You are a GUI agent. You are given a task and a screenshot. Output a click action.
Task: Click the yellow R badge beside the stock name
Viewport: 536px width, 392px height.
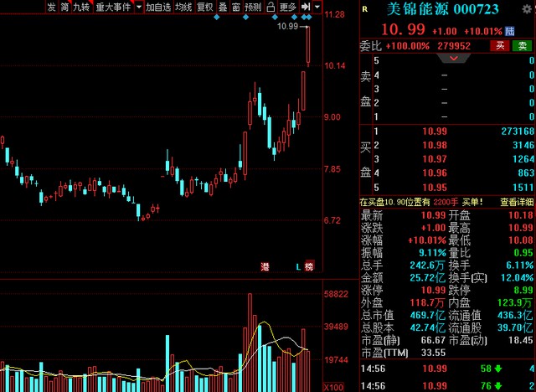pyautogui.click(x=367, y=9)
